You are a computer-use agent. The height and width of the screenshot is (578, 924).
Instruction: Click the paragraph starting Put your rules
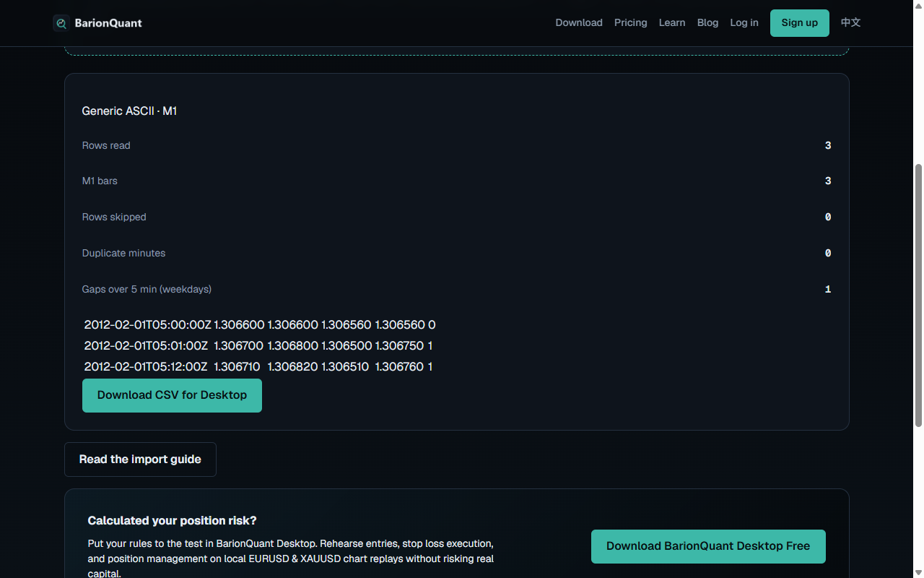(x=291, y=558)
